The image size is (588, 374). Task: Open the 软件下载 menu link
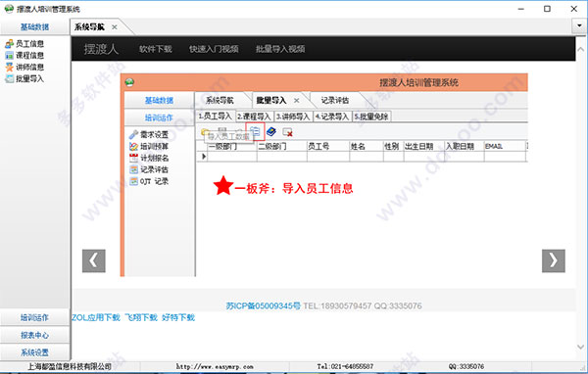(155, 49)
